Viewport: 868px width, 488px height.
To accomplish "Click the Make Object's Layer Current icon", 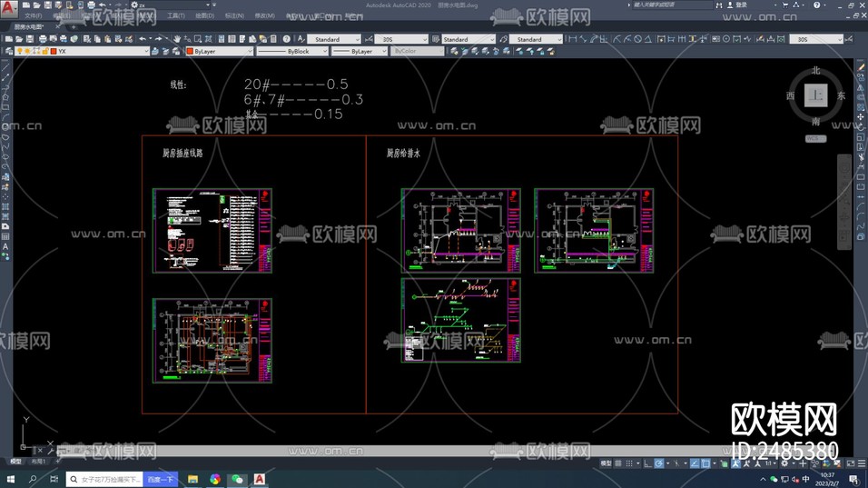I will click(x=155, y=51).
